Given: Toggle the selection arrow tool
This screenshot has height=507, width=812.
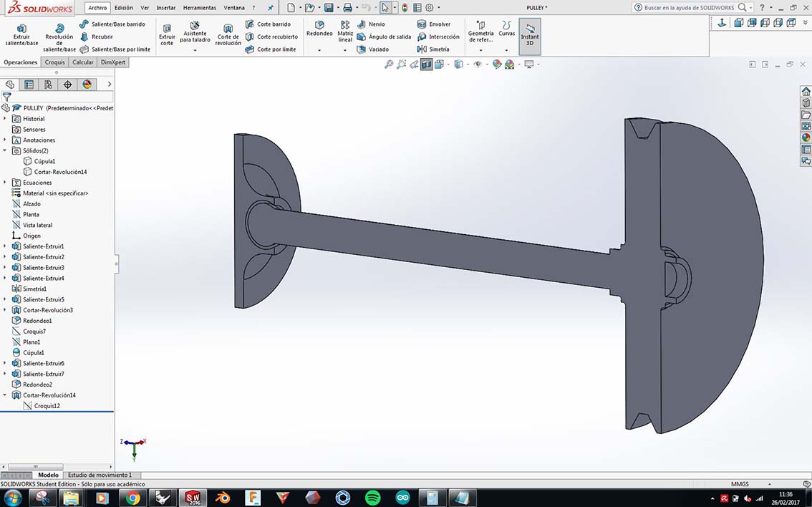Looking at the screenshot, I should point(385,8).
